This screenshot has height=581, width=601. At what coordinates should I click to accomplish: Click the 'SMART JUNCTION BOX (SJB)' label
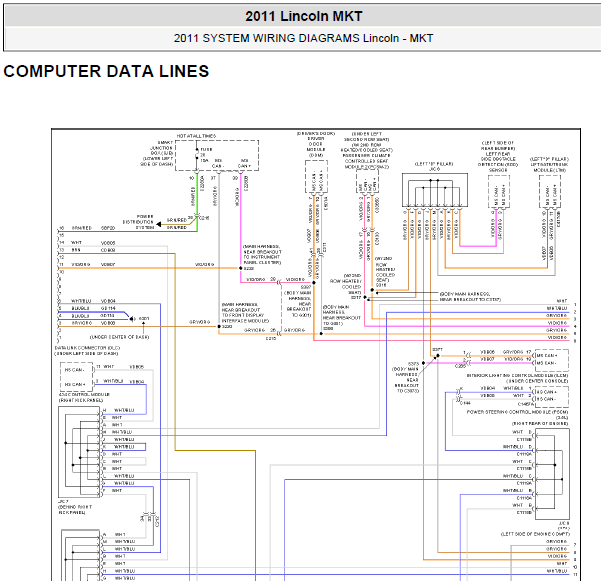pyautogui.click(x=161, y=150)
